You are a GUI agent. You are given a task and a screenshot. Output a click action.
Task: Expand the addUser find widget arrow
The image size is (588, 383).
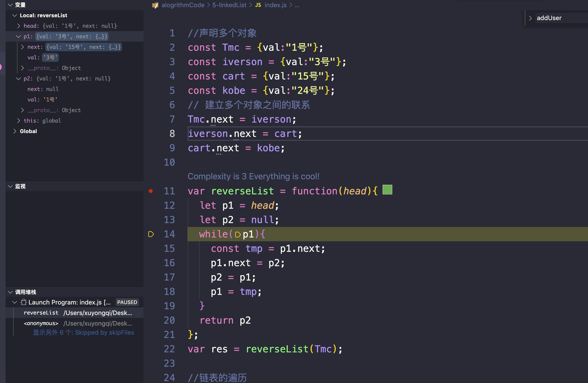pyautogui.click(x=530, y=18)
